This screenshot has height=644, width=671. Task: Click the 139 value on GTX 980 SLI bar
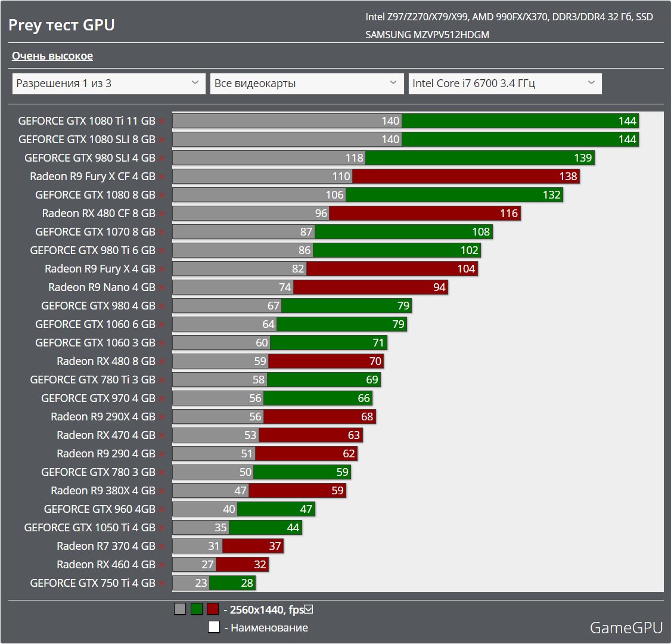click(583, 158)
